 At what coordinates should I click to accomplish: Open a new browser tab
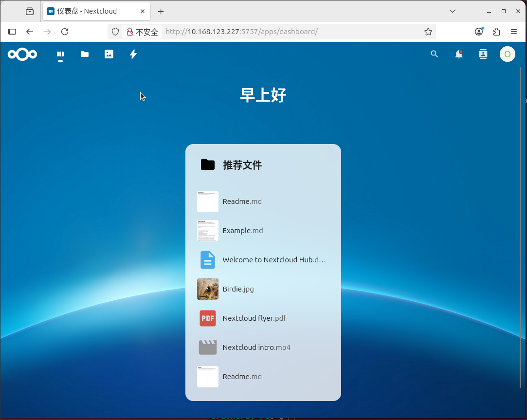point(161,11)
